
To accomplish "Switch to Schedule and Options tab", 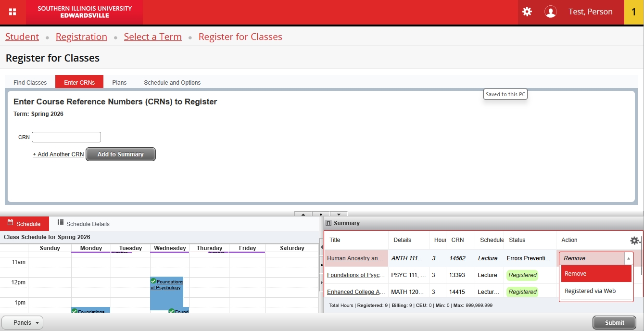I will click(x=172, y=82).
